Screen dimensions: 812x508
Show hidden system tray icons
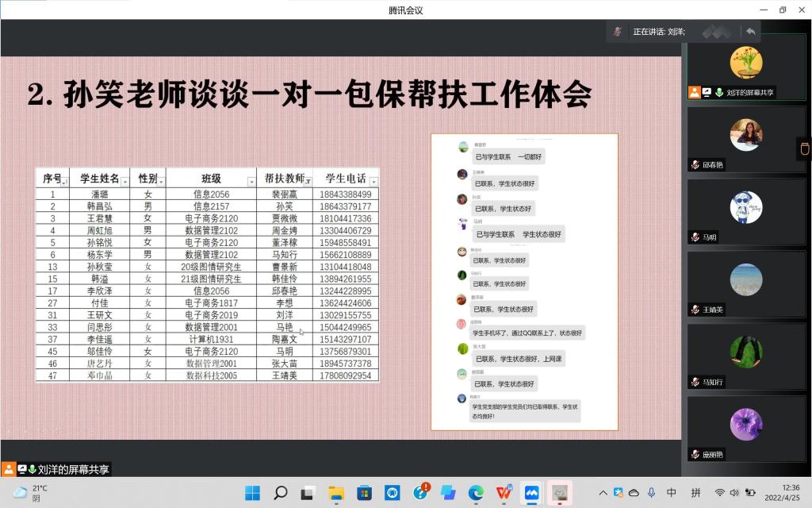(603, 493)
